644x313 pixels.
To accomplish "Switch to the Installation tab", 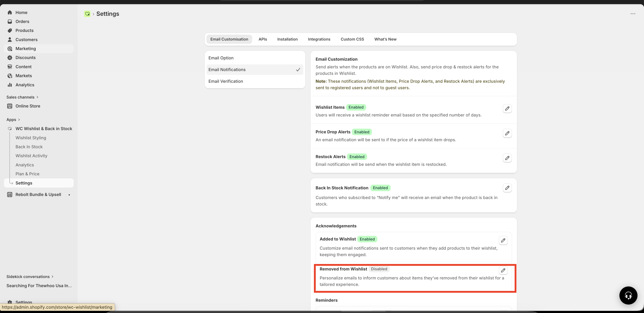I will 287,39.
